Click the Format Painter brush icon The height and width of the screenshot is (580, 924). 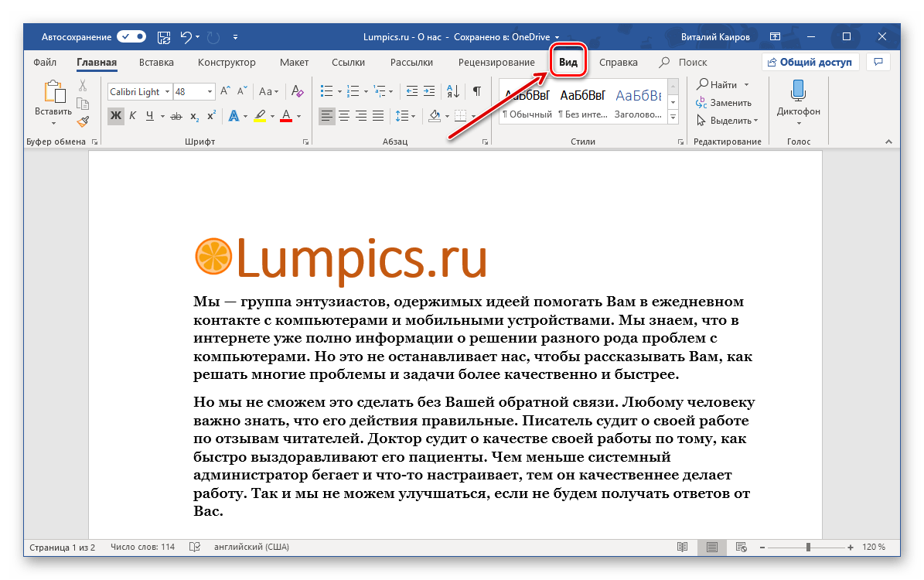83,121
